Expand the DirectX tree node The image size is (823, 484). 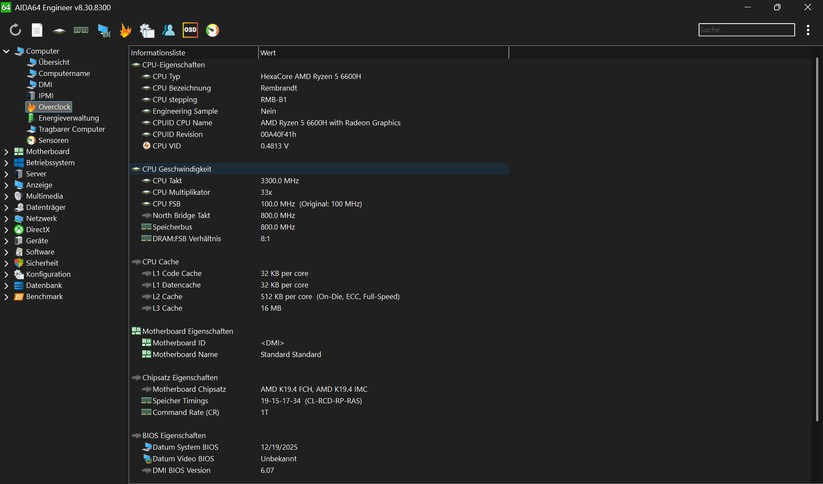pyautogui.click(x=6, y=229)
